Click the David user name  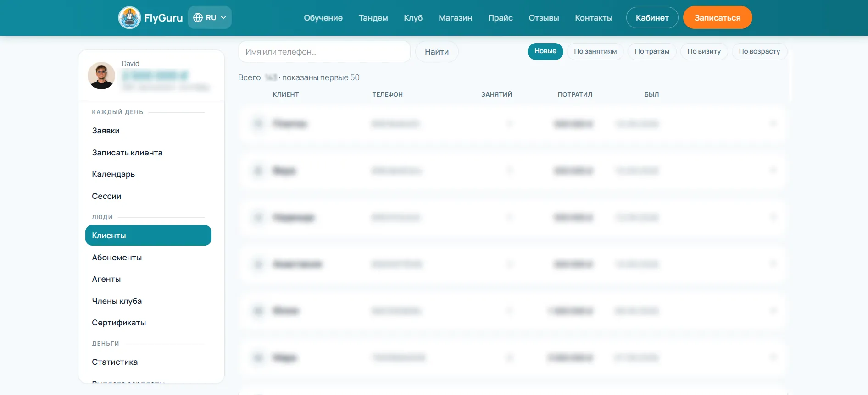[x=130, y=64]
